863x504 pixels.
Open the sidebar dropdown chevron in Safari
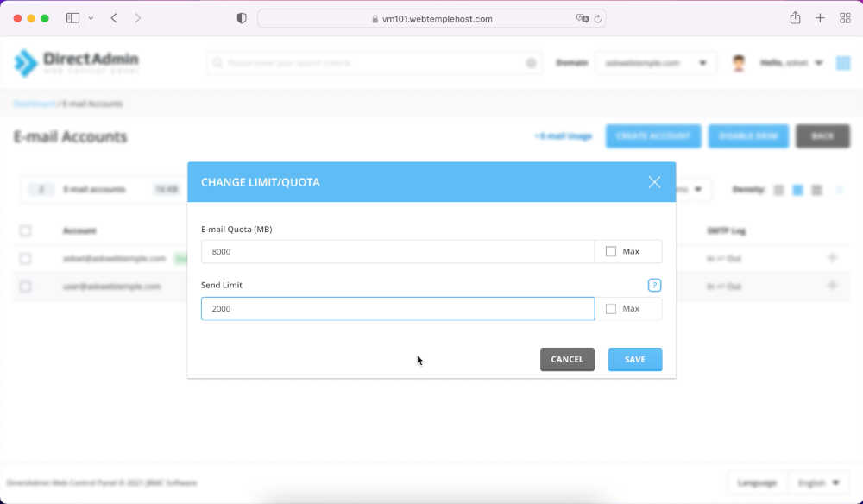[x=91, y=18]
